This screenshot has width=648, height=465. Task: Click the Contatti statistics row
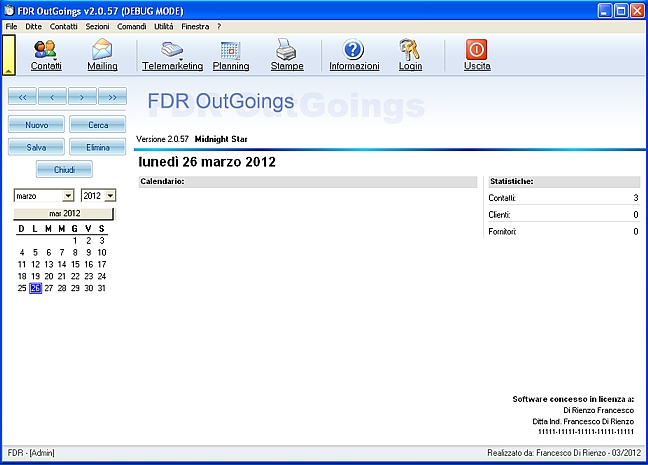pos(564,198)
